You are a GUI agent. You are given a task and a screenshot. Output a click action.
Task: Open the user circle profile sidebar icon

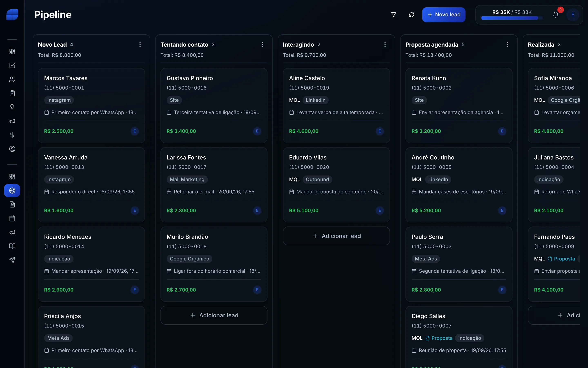point(12,149)
